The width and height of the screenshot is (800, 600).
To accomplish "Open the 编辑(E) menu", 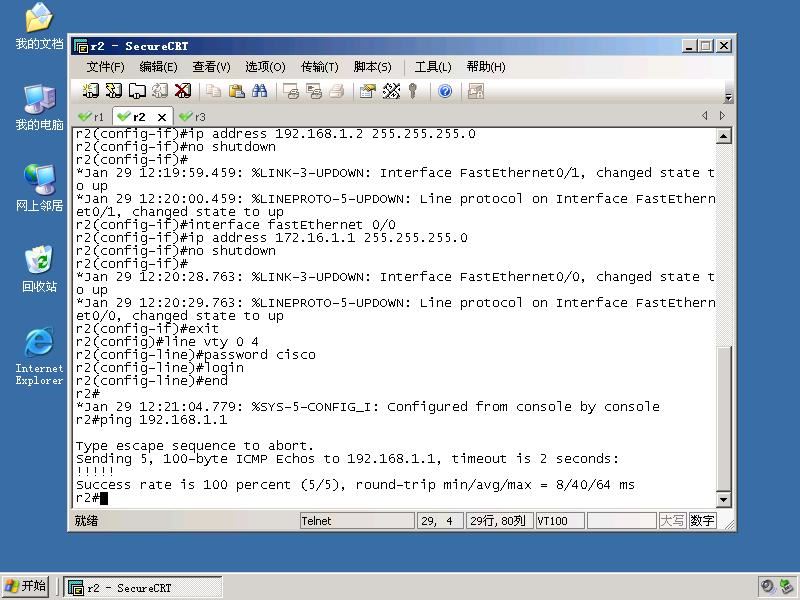I will pos(158,67).
